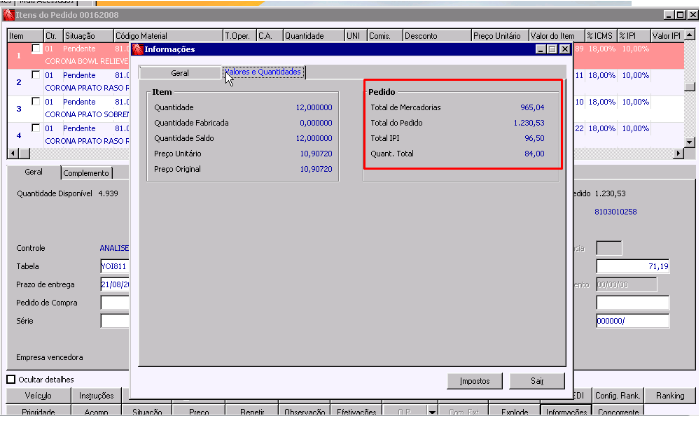Click Total do Pedido value 1.230,53
This screenshot has height=421, width=699.
tap(529, 123)
